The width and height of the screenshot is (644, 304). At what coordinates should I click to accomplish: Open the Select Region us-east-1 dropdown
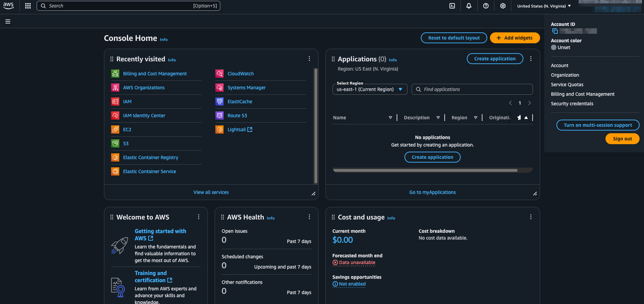click(x=370, y=89)
